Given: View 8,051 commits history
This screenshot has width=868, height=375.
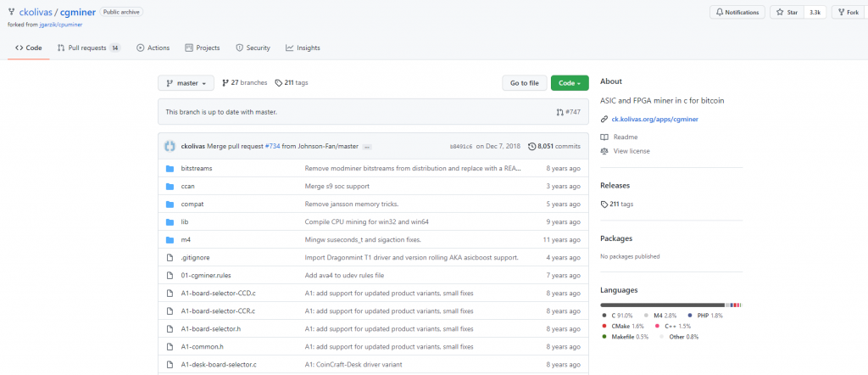Looking at the screenshot, I should 554,146.
